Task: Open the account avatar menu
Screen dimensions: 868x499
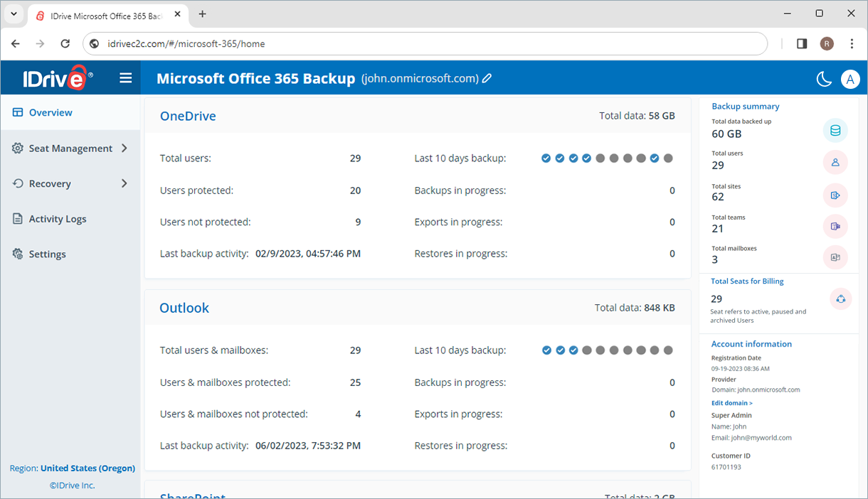Action: [x=850, y=79]
